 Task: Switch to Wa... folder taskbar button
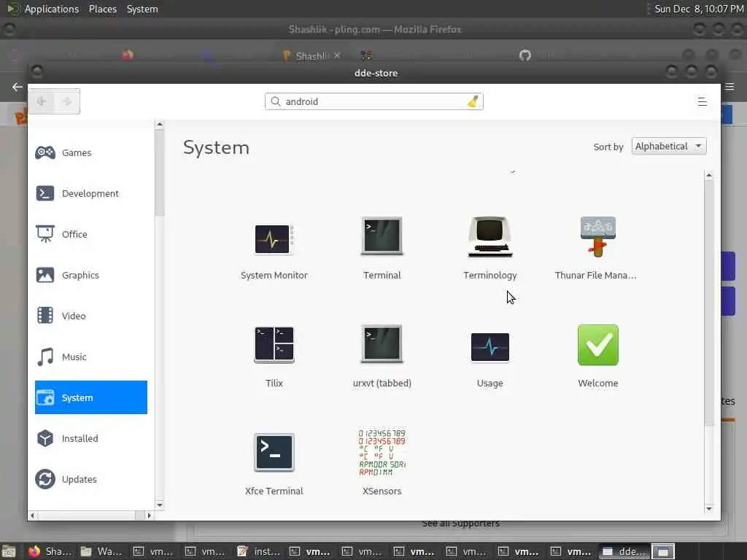click(102, 551)
